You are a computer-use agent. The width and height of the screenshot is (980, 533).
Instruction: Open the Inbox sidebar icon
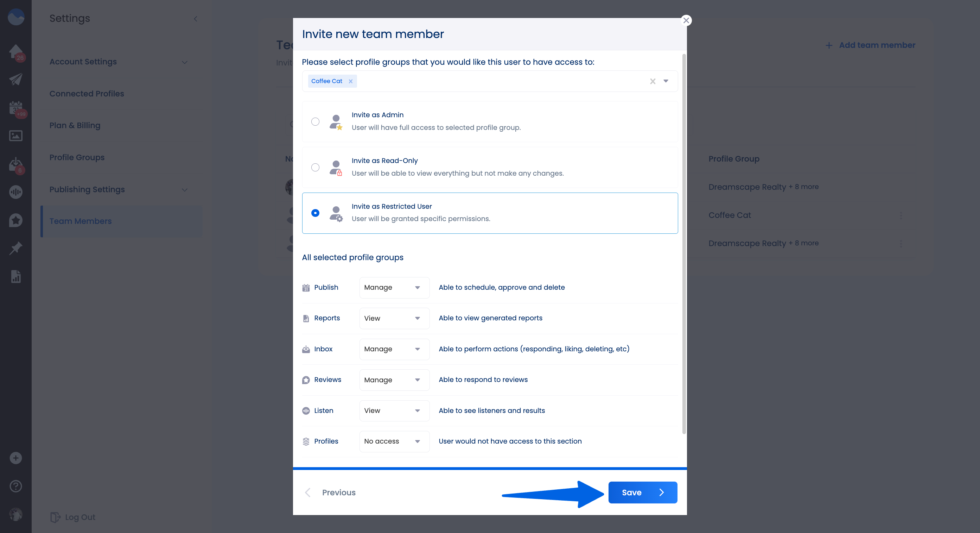(x=15, y=164)
